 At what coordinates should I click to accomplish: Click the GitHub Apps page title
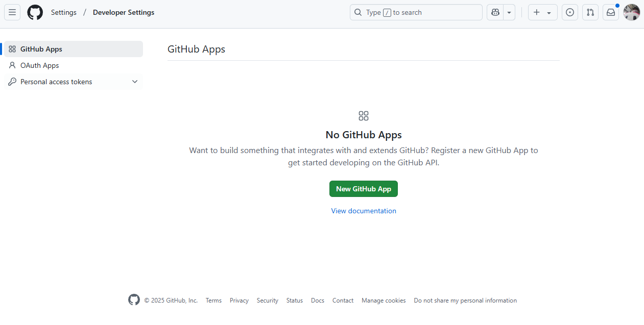tap(196, 49)
